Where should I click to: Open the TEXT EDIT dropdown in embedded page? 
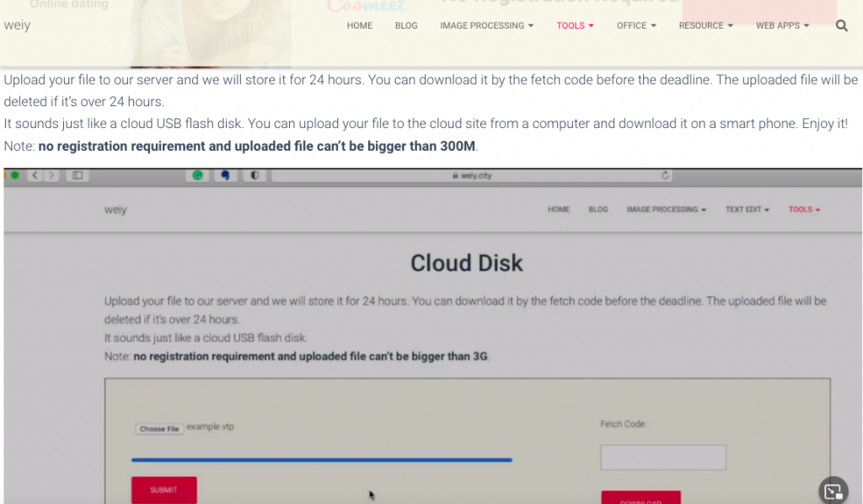click(747, 210)
